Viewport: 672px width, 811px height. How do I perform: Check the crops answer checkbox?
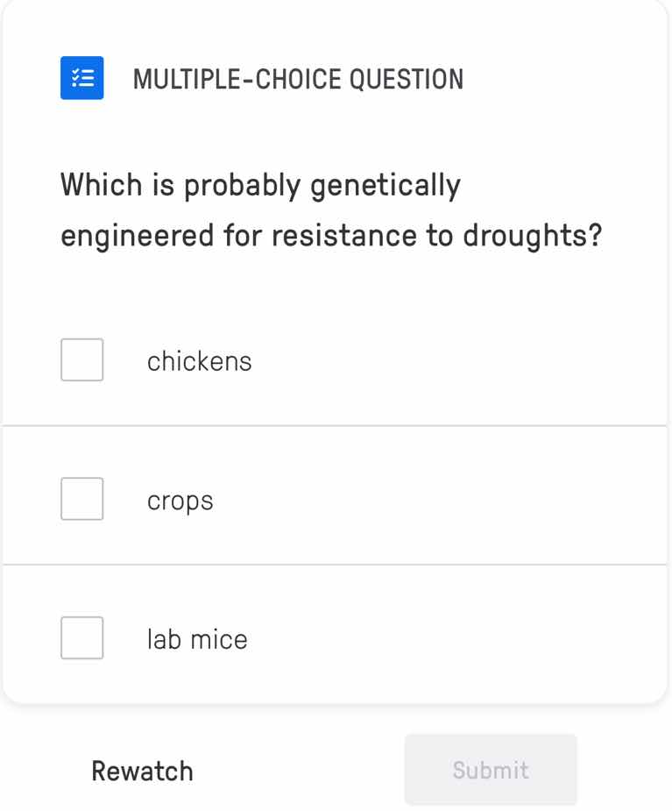(x=81, y=499)
